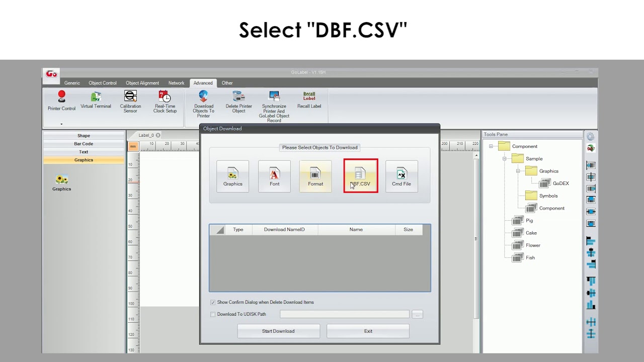Image resolution: width=644 pixels, height=362 pixels.
Task: Open the Object Alignment tab
Action: point(142,83)
